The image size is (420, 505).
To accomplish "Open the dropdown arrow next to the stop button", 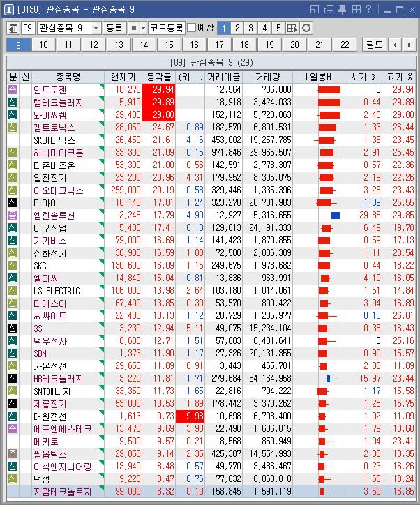I will (x=143, y=28).
